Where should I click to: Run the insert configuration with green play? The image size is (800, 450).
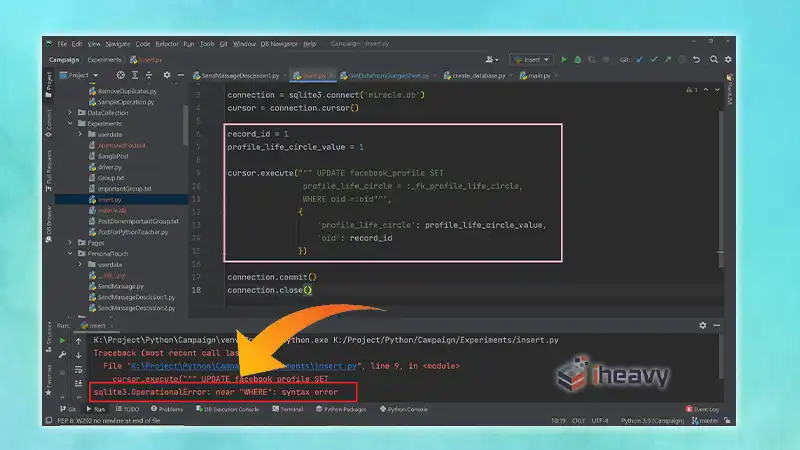point(564,60)
